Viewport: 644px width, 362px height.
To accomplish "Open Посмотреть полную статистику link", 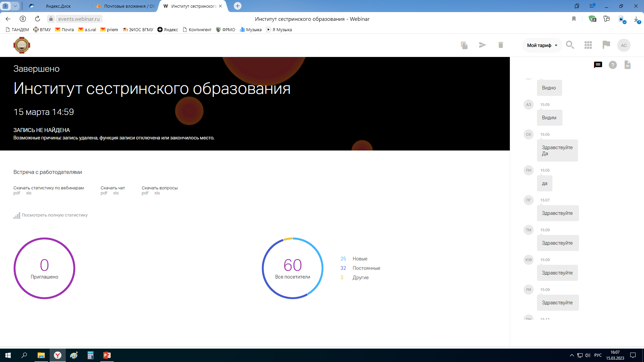I will (x=51, y=215).
